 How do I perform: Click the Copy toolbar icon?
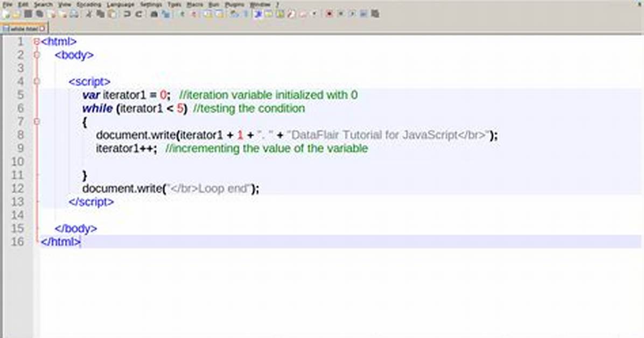click(x=100, y=14)
